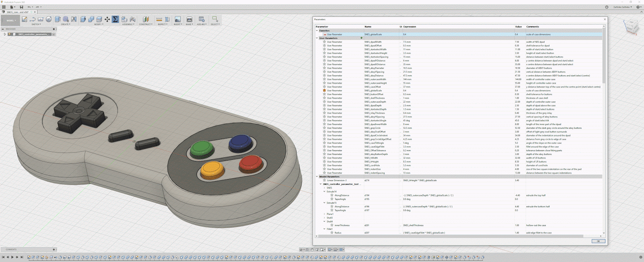Select the Line sketch tool

tap(33, 19)
